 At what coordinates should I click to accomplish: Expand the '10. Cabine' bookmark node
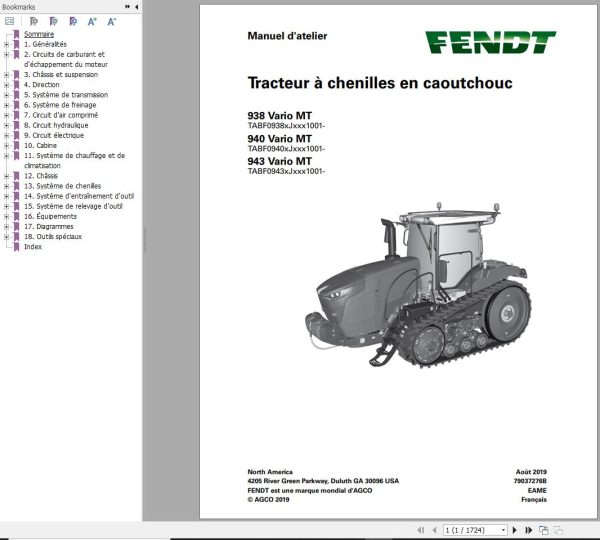point(6,145)
